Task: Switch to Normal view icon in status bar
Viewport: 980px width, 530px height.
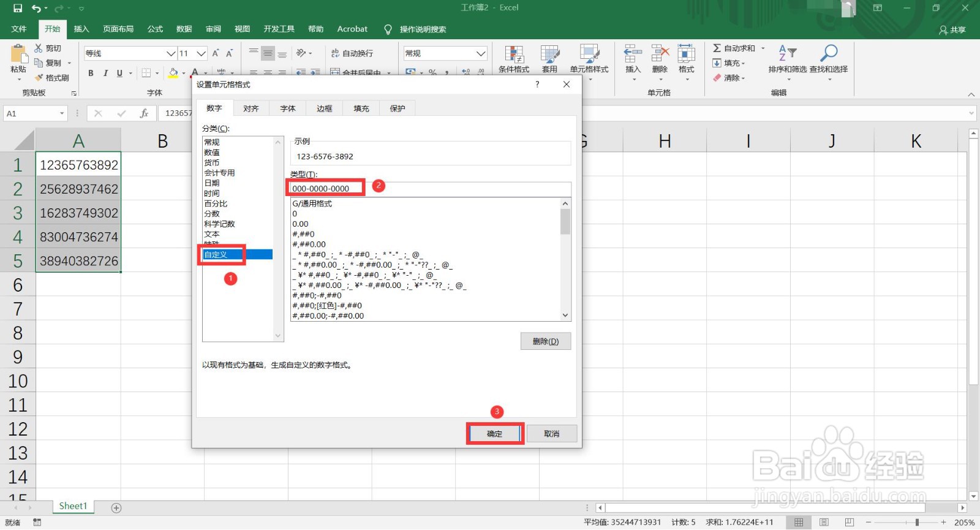Action: click(x=799, y=522)
